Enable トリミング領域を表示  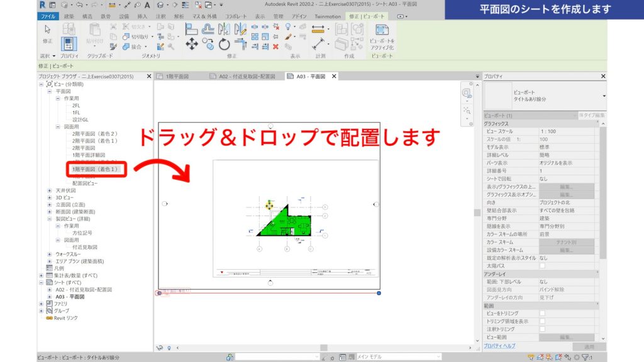click(542, 321)
